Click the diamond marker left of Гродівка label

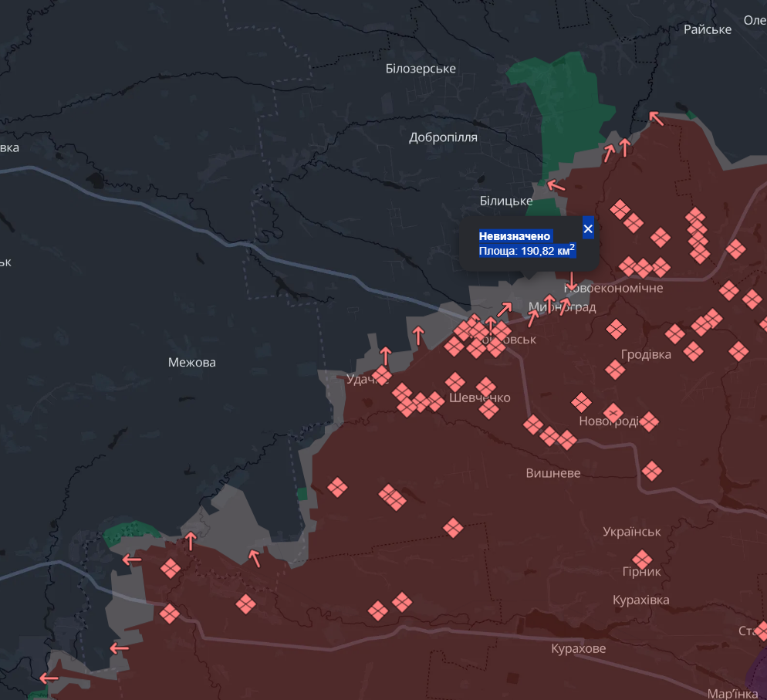click(x=615, y=370)
